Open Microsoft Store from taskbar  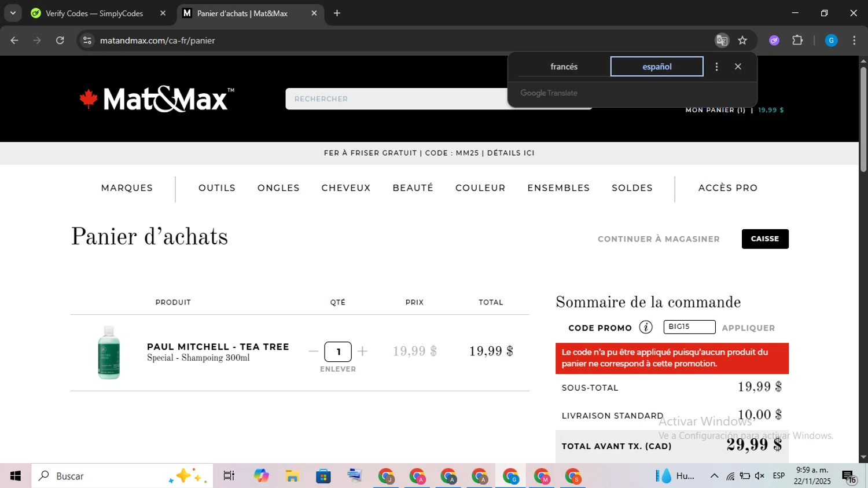click(323, 476)
